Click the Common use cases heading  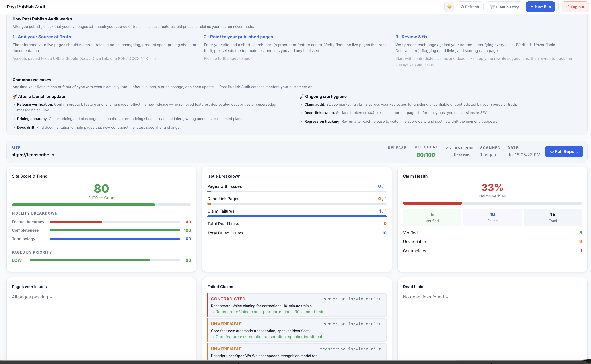(31, 80)
